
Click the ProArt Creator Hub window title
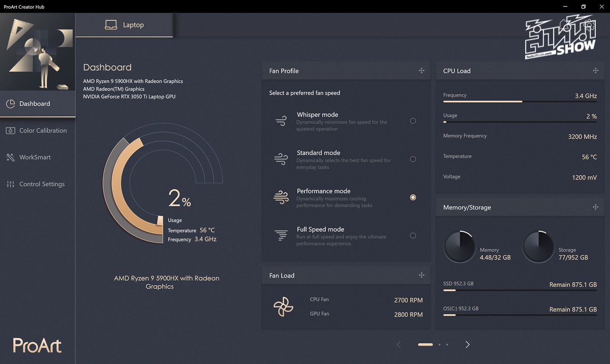24,6
